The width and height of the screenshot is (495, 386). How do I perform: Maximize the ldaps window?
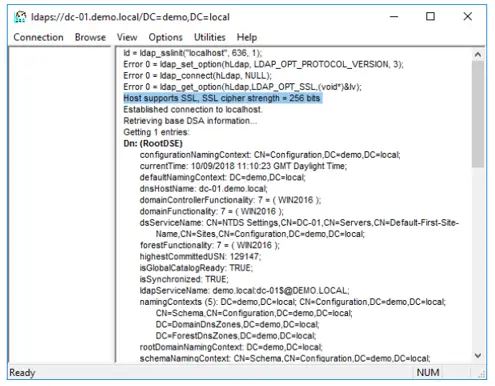pyautogui.click(x=430, y=16)
